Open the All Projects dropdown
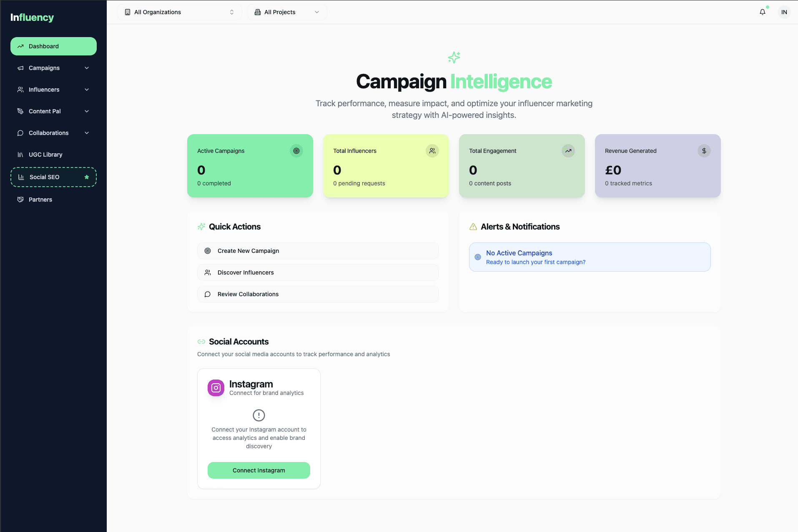 click(x=287, y=12)
